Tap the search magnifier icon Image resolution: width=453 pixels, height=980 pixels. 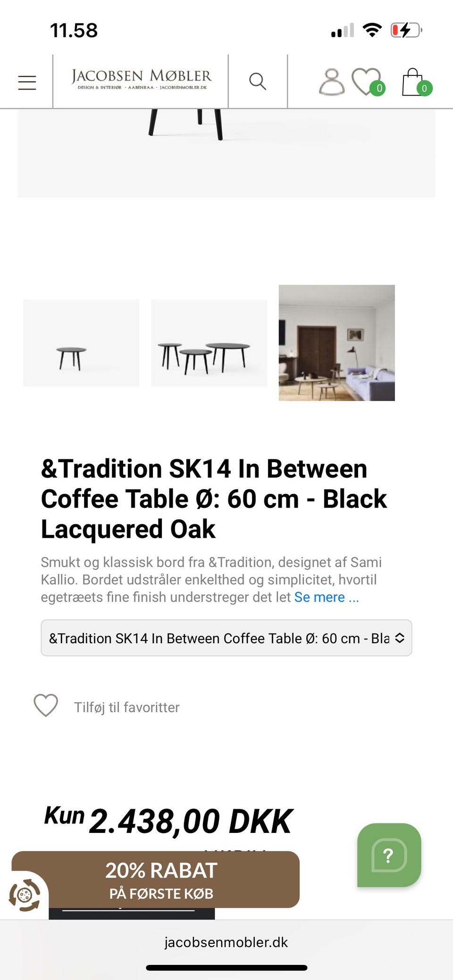click(x=258, y=82)
